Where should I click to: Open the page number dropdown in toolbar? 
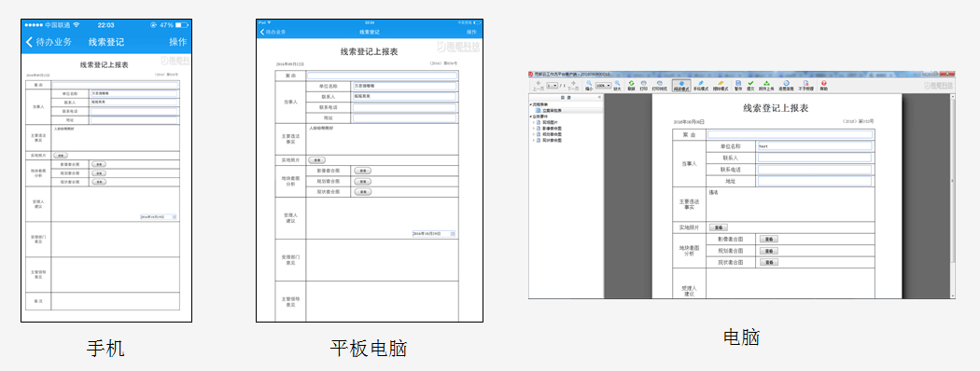tap(552, 85)
